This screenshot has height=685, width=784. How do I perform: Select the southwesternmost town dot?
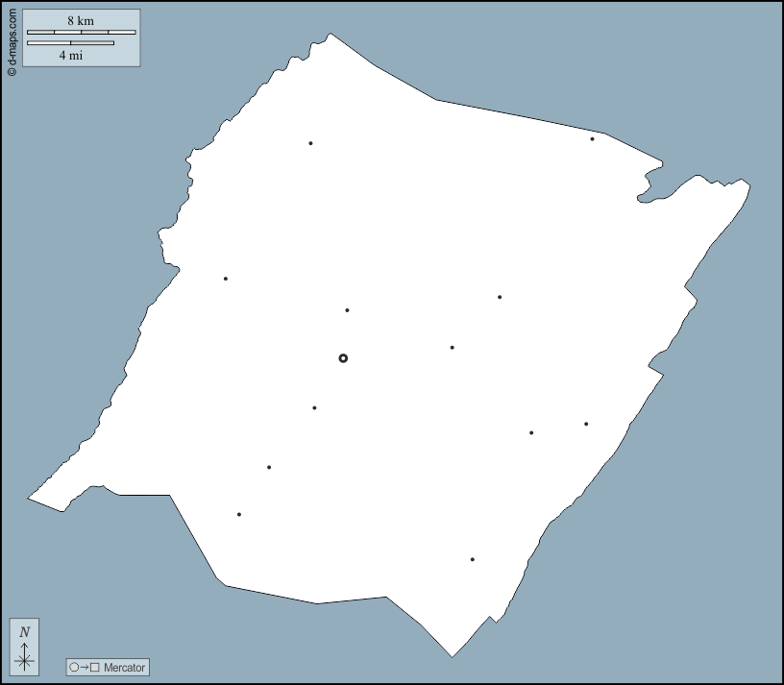239,514
